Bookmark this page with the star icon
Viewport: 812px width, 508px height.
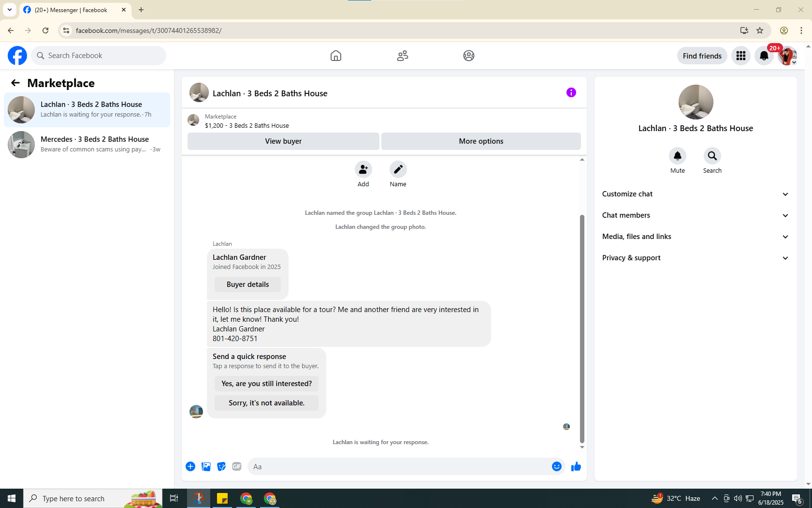click(x=760, y=30)
